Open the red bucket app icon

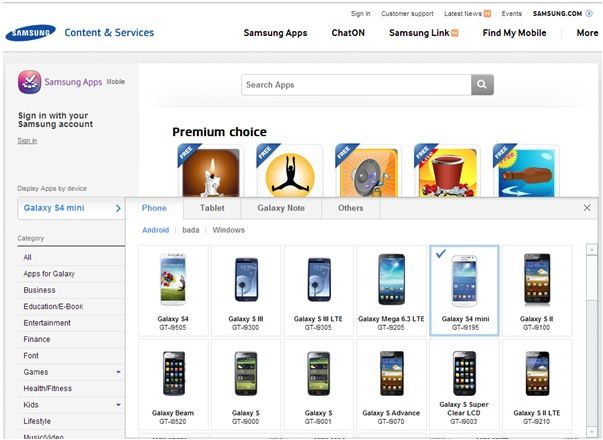447,172
